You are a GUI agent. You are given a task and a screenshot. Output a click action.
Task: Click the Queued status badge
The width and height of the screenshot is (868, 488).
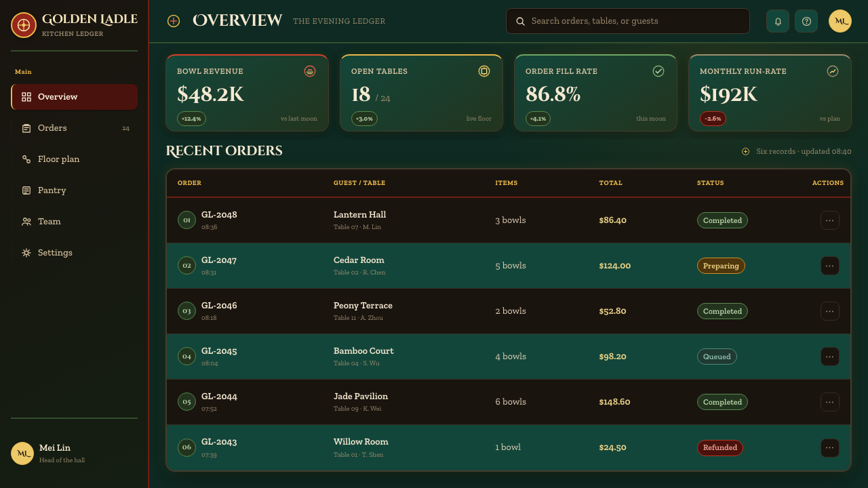(717, 357)
